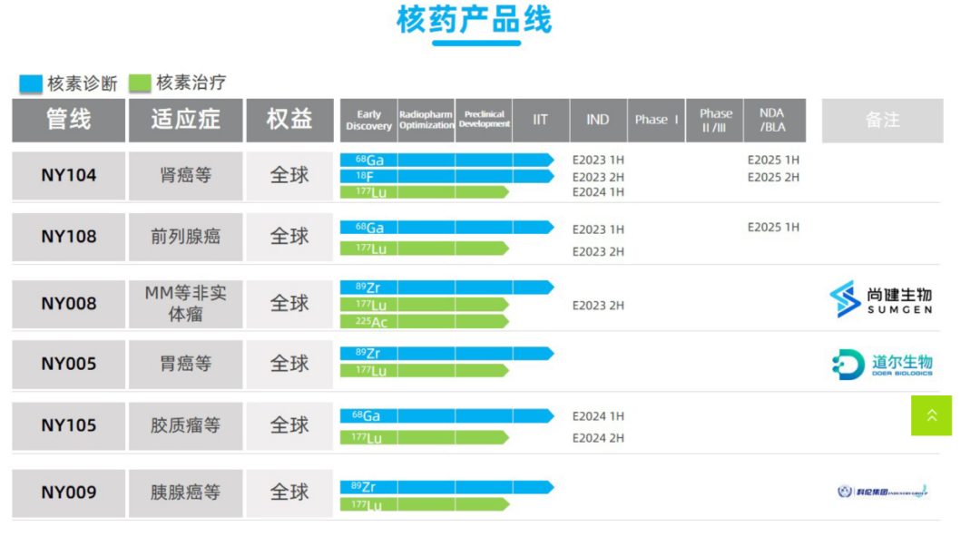
Task: Click the green scroll-to-top arrow button
Action: click(x=931, y=415)
